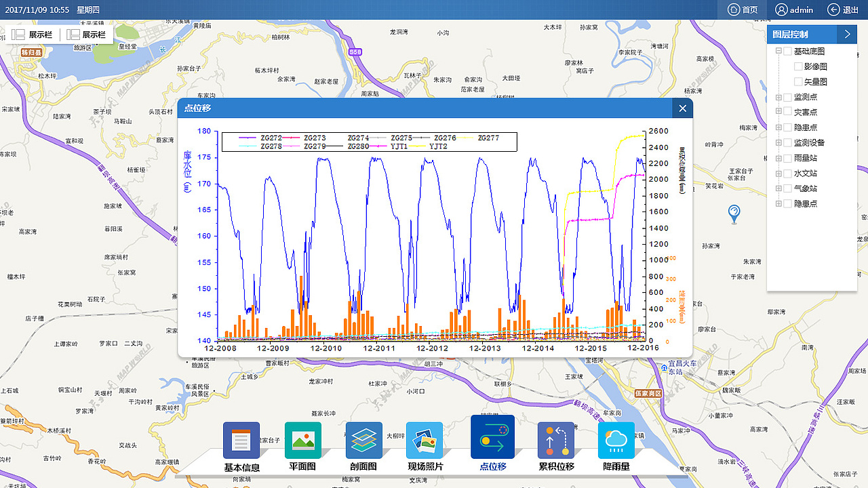Click the left 展示栏 button

click(x=32, y=34)
